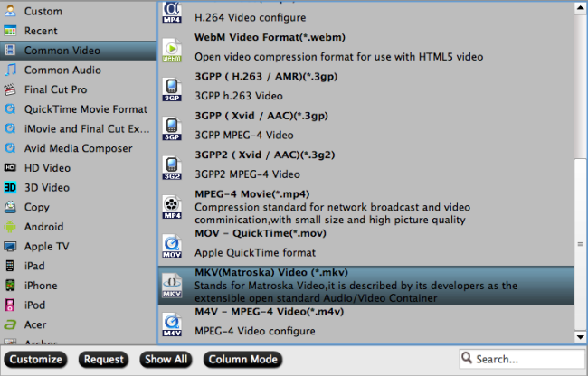Click the iPad device icon

pyautogui.click(x=10, y=266)
